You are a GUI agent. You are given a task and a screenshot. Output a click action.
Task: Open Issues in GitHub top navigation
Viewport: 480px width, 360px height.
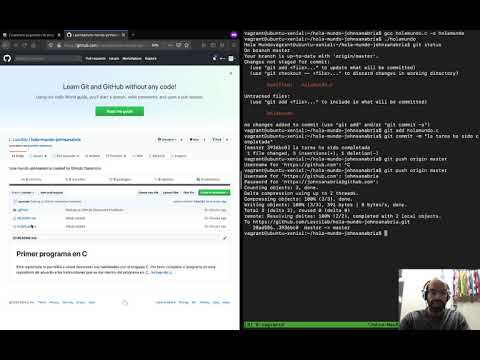pyautogui.click(x=114, y=59)
